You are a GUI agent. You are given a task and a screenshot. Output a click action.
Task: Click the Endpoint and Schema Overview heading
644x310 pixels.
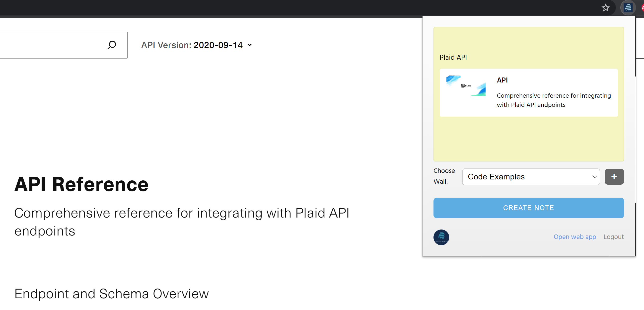point(112,294)
